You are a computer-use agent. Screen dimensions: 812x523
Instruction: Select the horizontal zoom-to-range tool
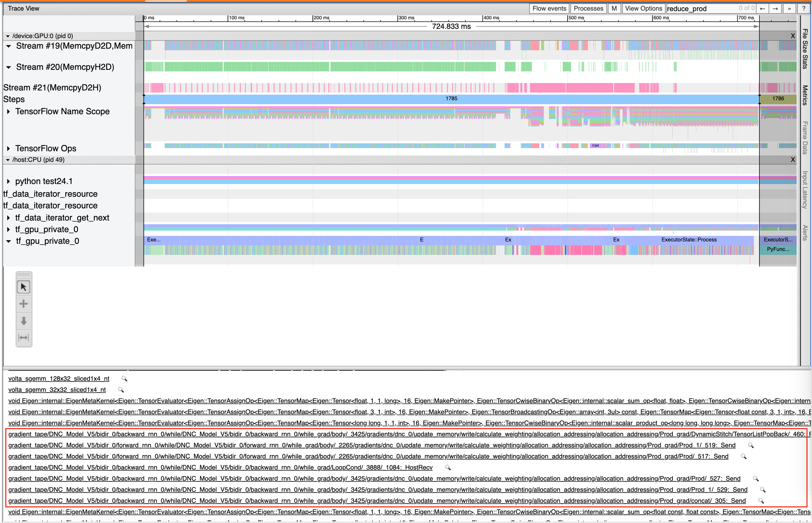coord(24,338)
